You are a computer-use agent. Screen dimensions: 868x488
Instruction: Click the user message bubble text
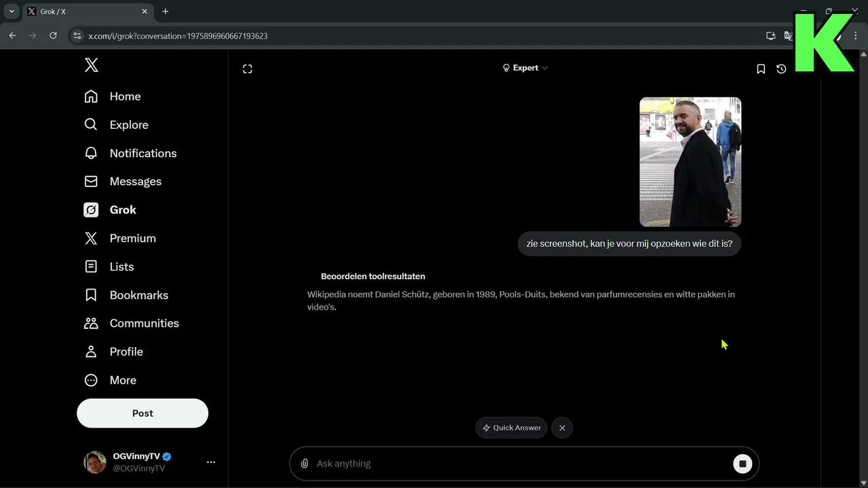coord(629,243)
